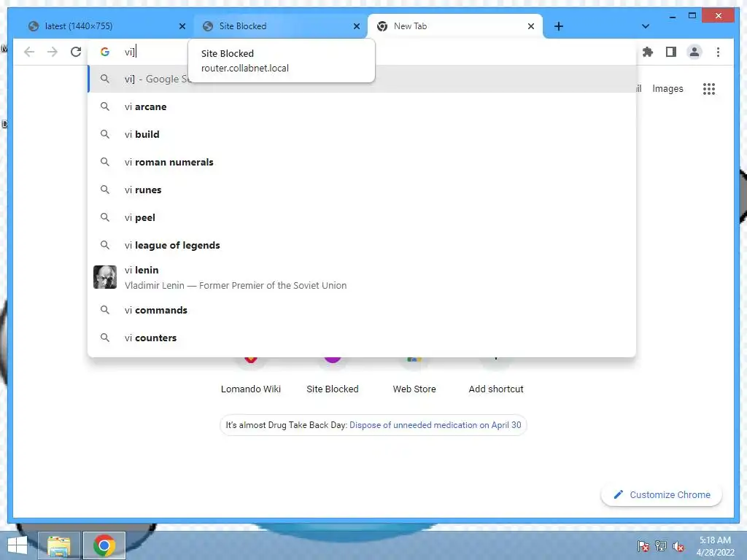
Task: Click the taskbar clock showing 5:18 AM
Action: pos(715,546)
